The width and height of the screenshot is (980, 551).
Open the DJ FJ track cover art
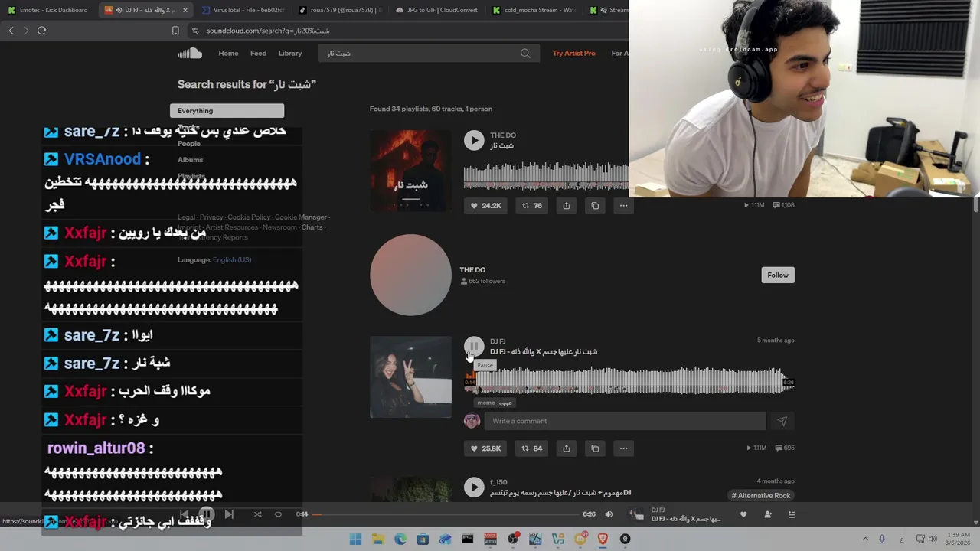(410, 377)
